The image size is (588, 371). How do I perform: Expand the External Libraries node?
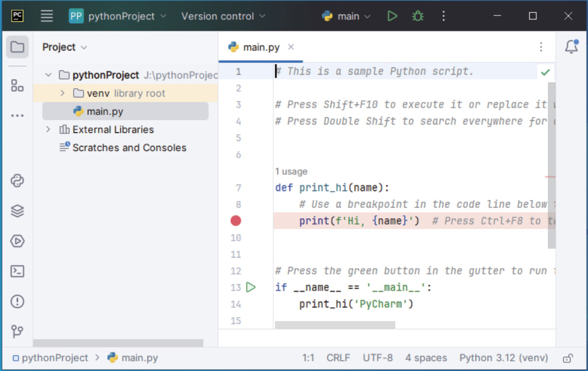point(48,129)
